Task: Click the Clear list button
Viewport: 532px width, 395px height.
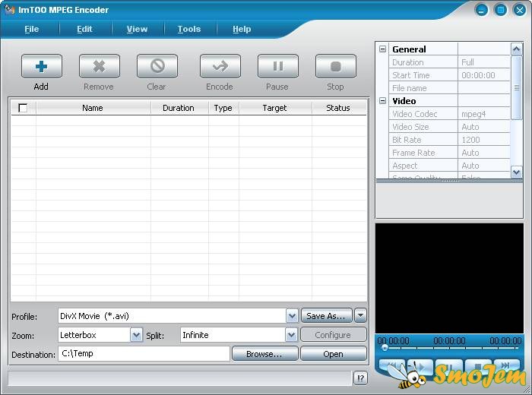Action: [x=157, y=66]
